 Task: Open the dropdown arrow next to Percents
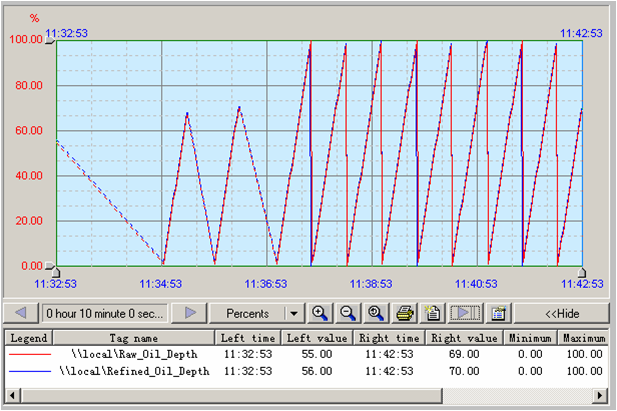click(294, 313)
